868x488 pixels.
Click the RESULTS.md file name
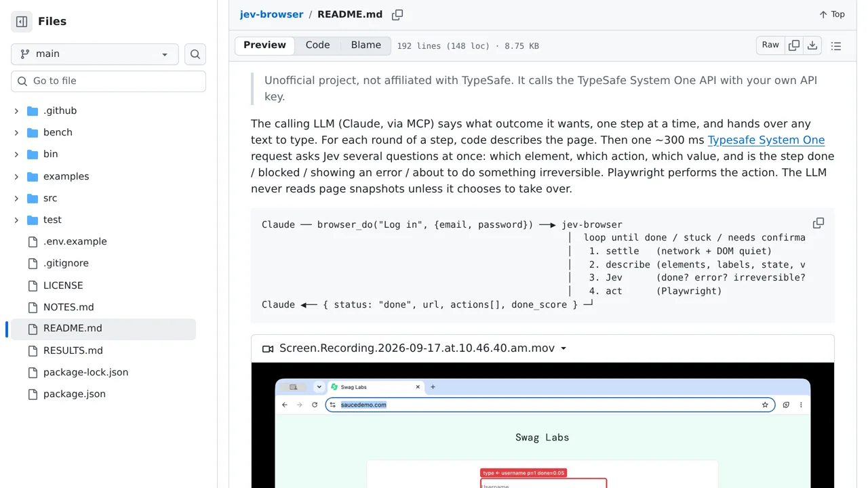pos(73,350)
